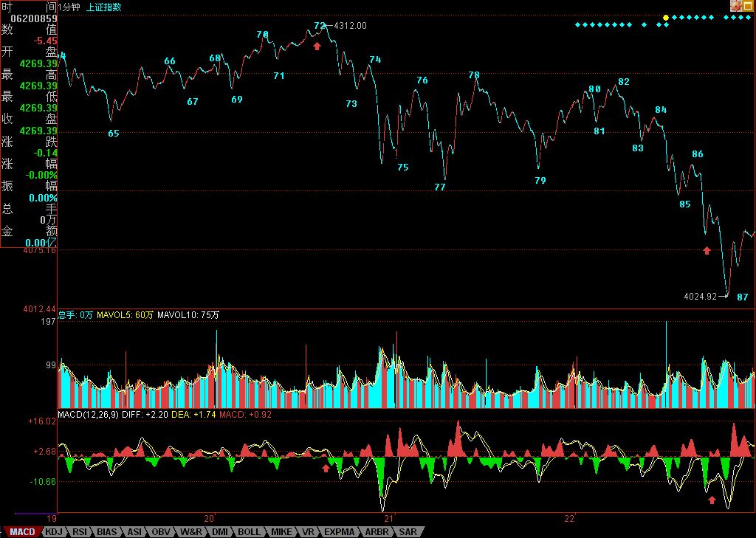
Task: Switch to the EXPMA tab
Action: click(339, 531)
